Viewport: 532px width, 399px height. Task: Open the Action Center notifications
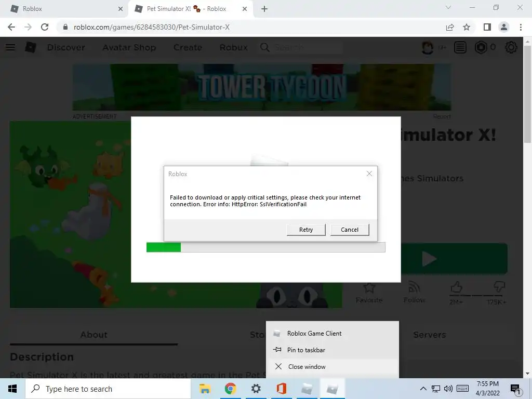(515, 389)
